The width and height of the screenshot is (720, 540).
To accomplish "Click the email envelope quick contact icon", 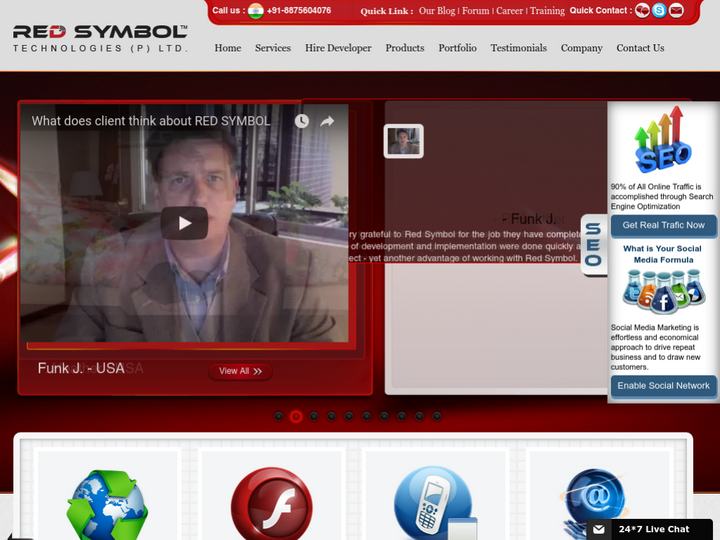I will [x=676, y=11].
